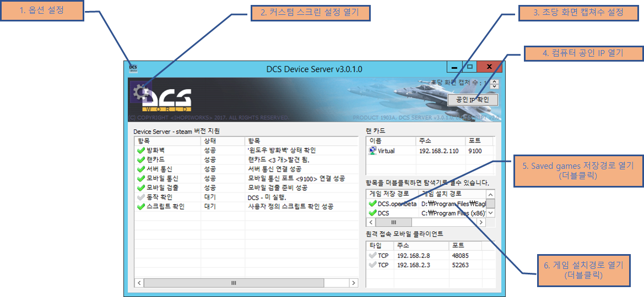Click the 대기 status in 동작 확인 row
Image resolution: width=644 pixels, height=297 pixels.
coord(210,197)
